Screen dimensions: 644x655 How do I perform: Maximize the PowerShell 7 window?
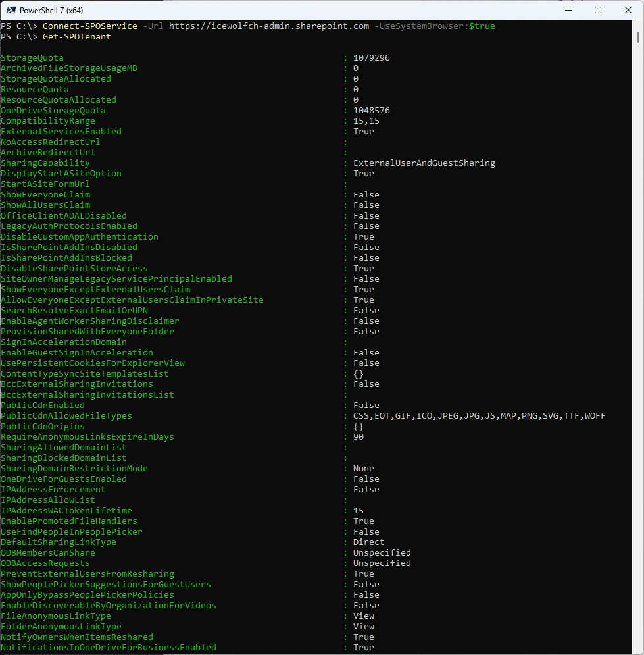(x=598, y=10)
